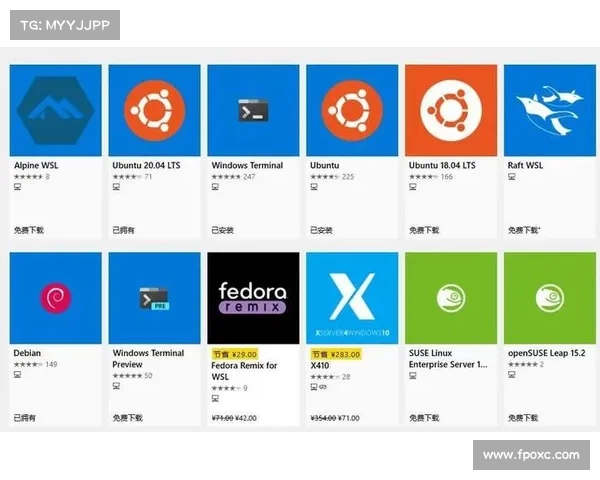Open the Ubuntu 20.04 LTS app tile icon
Viewport: 600px width, 480px height.
pyautogui.click(x=154, y=110)
